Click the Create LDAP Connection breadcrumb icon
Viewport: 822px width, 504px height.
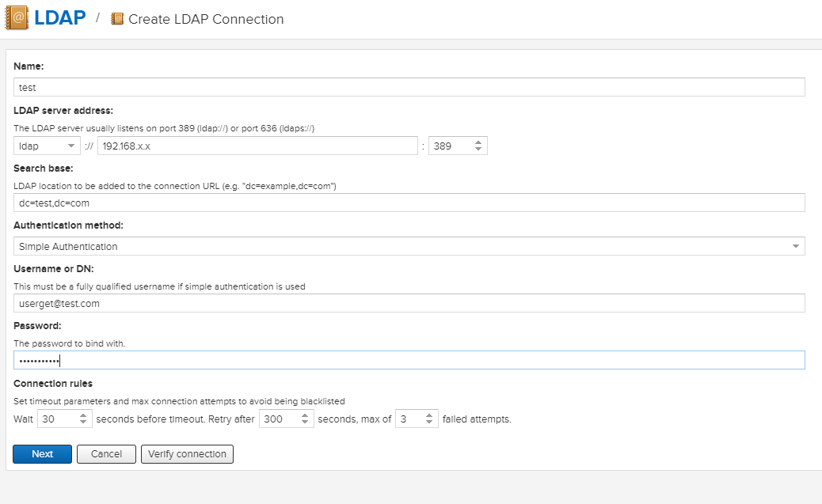pos(117,19)
